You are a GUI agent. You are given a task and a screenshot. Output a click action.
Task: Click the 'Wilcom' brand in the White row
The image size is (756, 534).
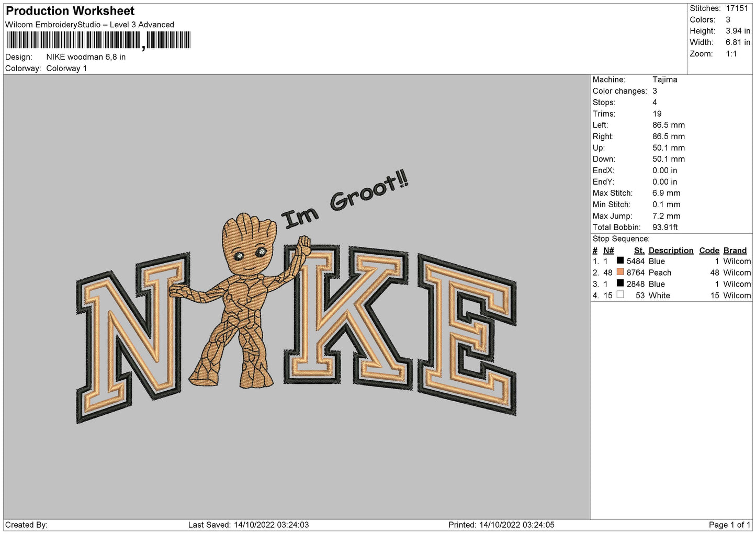[x=737, y=296]
